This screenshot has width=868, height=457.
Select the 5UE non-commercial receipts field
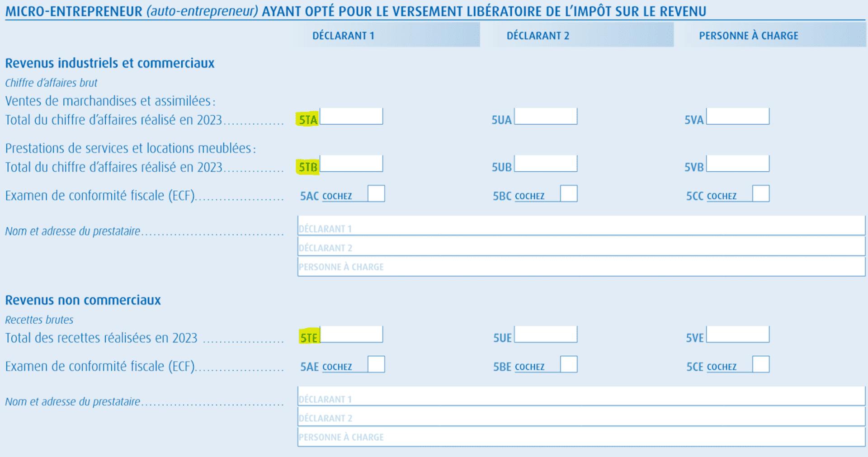tap(546, 335)
